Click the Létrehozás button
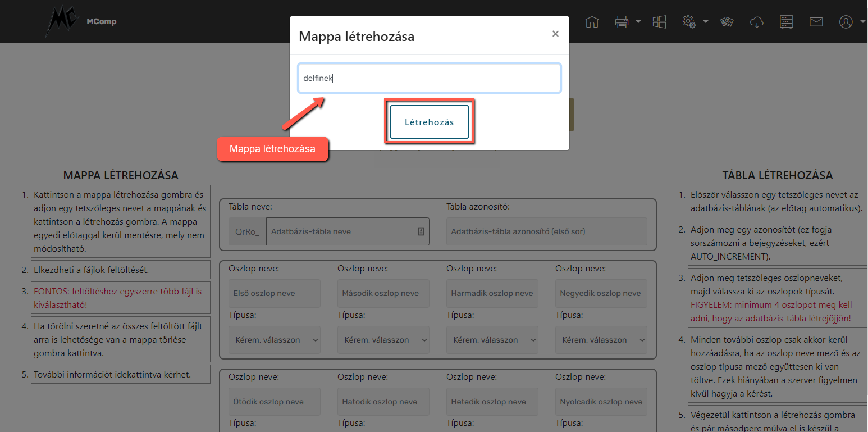Screen dimensions: 868x432 (430, 122)
